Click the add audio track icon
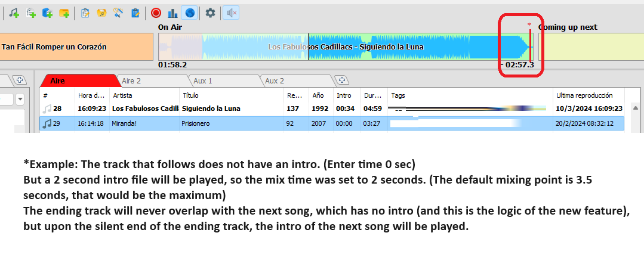644x273 pixels. (x=14, y=13)
